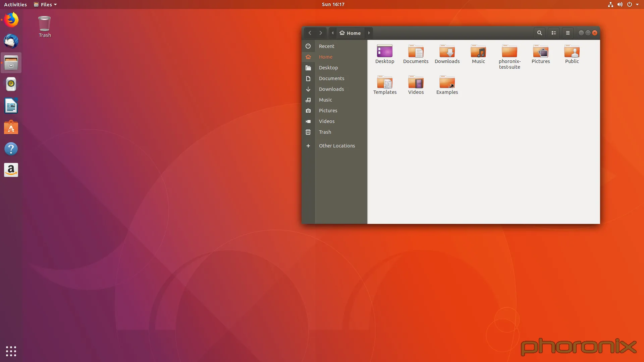Open Rhythmbox music player in dock

(x=11, y=84)
